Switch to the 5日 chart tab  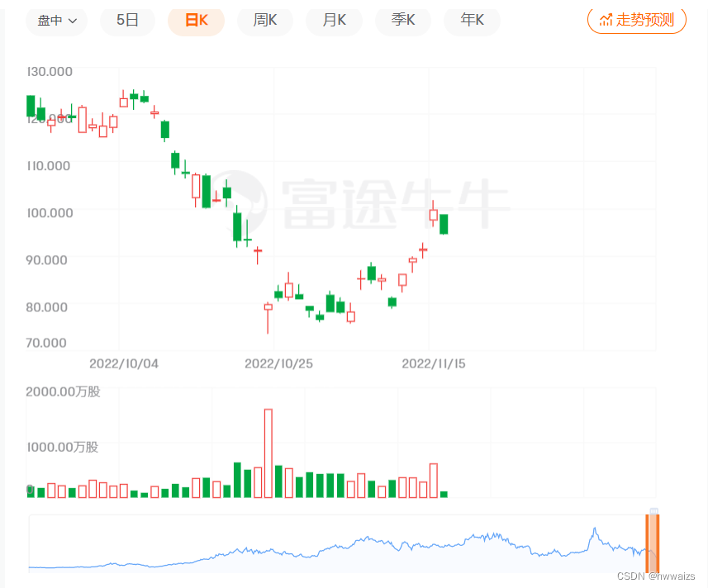127,21
